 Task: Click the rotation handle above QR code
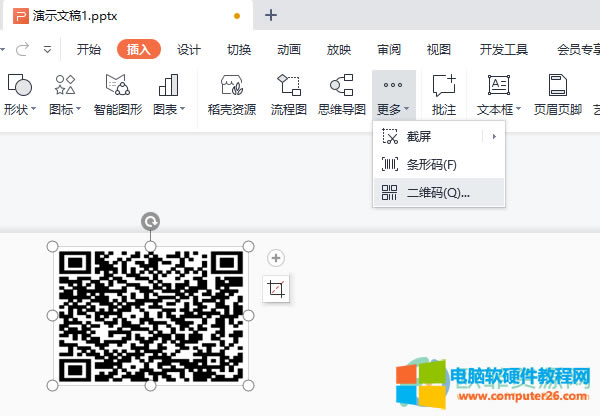[x=150, y=221]
